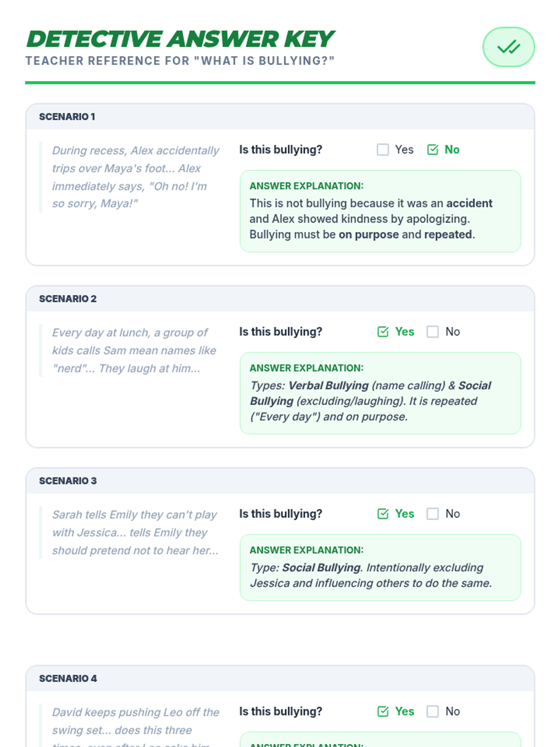Image resolution: width=560 pixels, height=747 pixels.
Task: Click the Sarah and Emily scenario quote
Action: [x=134, y=533]
